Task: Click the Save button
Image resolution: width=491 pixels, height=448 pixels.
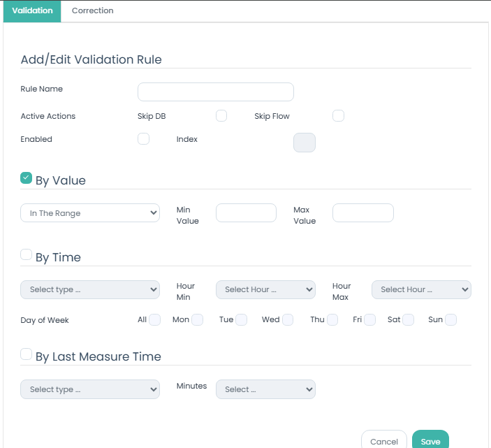Action: (430, 441)
